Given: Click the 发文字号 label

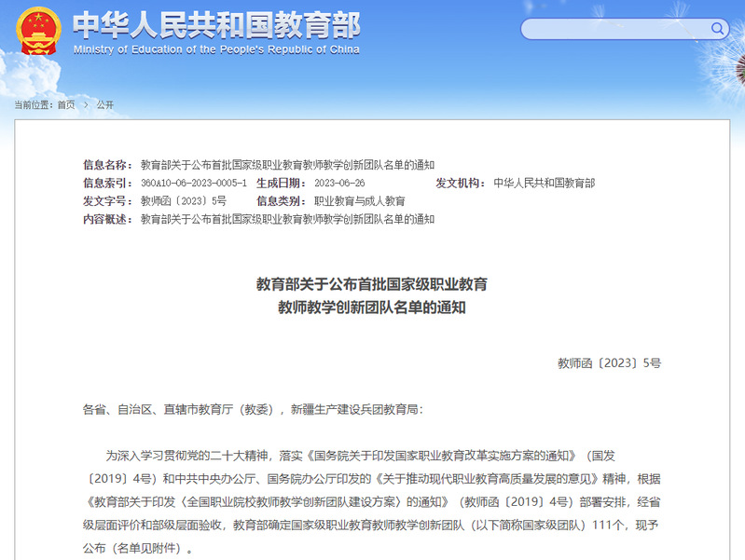Looking at the screenshot, I should [108, 201].
